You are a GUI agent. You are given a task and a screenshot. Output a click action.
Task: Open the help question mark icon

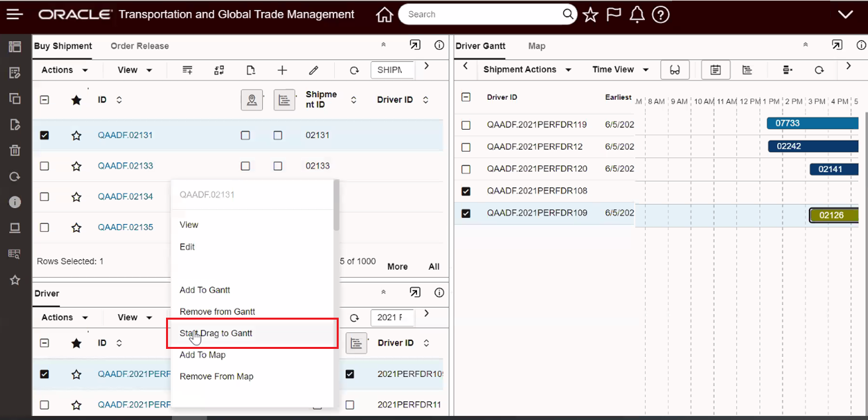pos(660,15)
